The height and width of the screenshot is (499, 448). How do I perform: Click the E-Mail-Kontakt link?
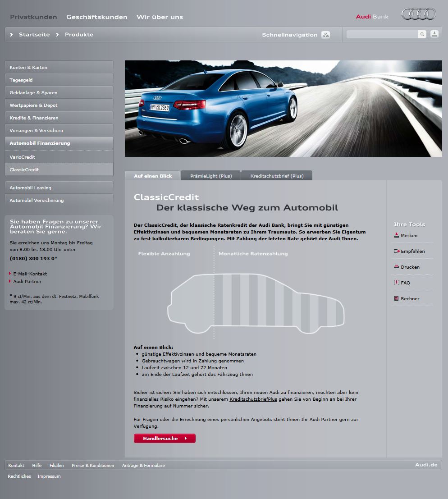[x=30, y=274]
